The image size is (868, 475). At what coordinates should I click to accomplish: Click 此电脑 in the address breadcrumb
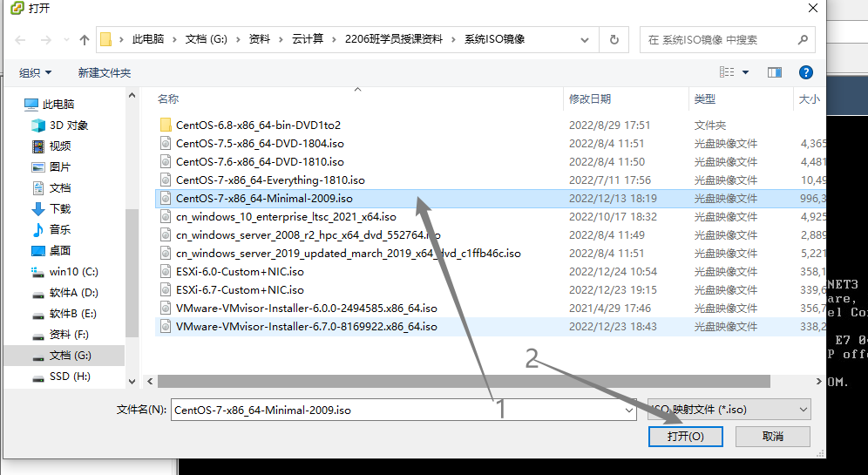click(x=148, y=39)
